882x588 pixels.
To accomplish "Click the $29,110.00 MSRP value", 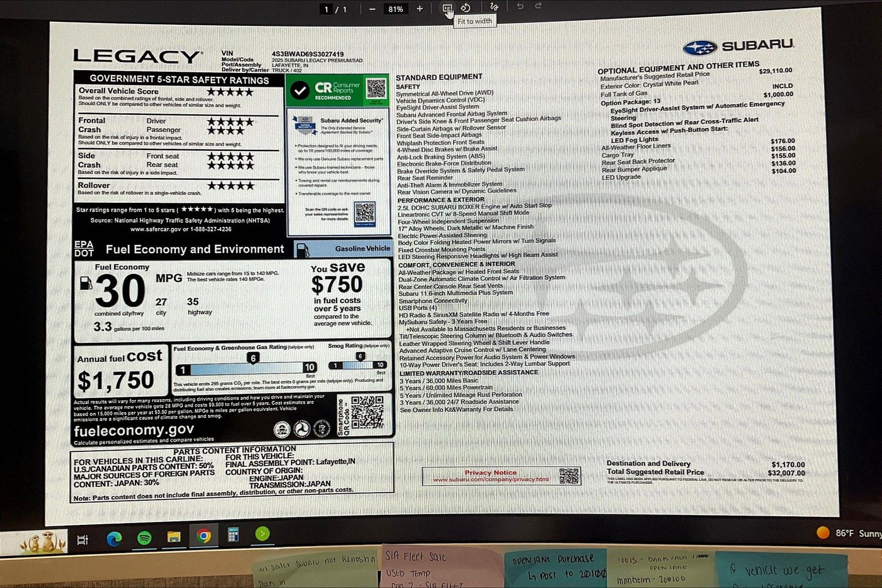I will [x=775, y=71].
